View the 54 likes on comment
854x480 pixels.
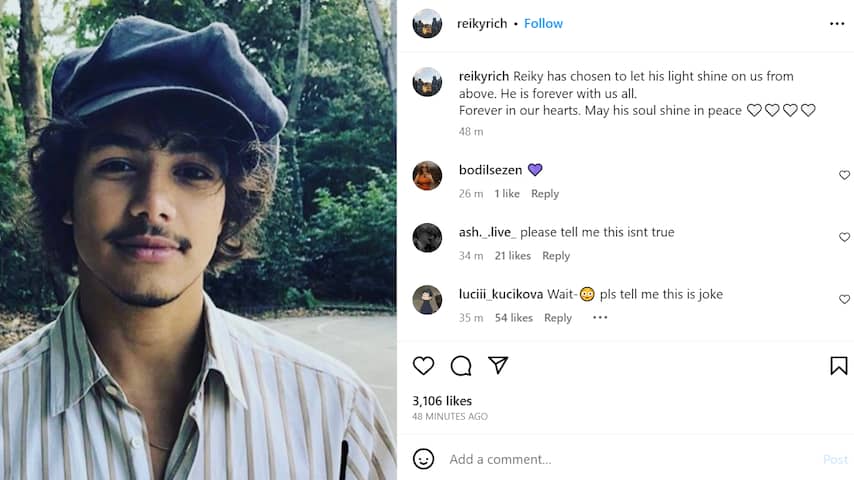coord(514,318)
